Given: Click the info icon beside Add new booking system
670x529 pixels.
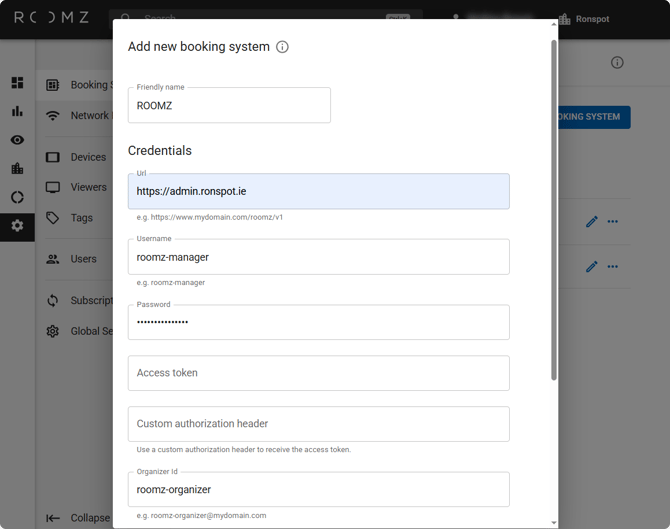Looking at the screenshot, I should point(282,47).
